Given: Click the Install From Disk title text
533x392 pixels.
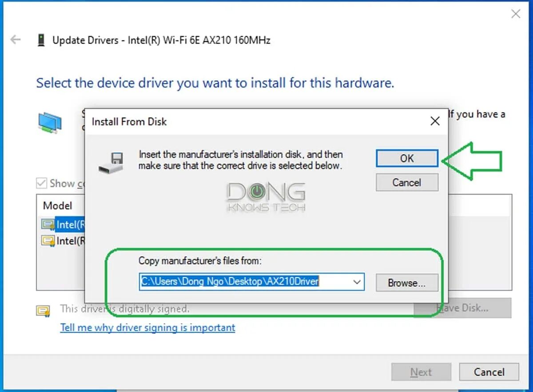Looking at the screenshot, I should (129, 122).
